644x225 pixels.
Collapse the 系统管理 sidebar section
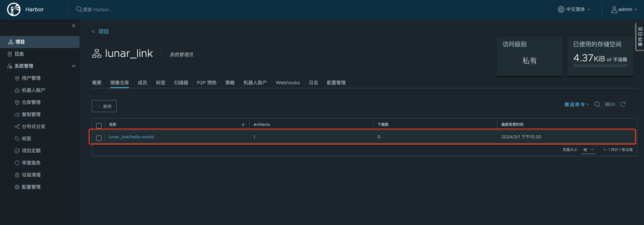73,66
